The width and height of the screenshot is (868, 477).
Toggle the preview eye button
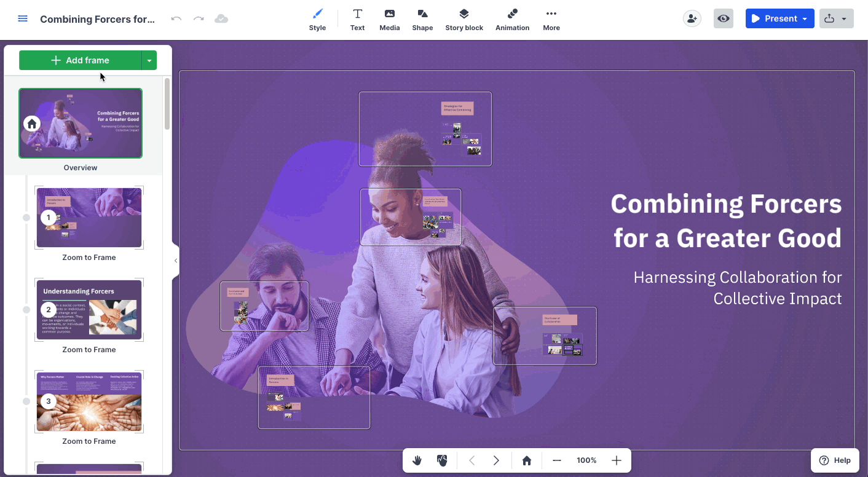tap(724, 18)
